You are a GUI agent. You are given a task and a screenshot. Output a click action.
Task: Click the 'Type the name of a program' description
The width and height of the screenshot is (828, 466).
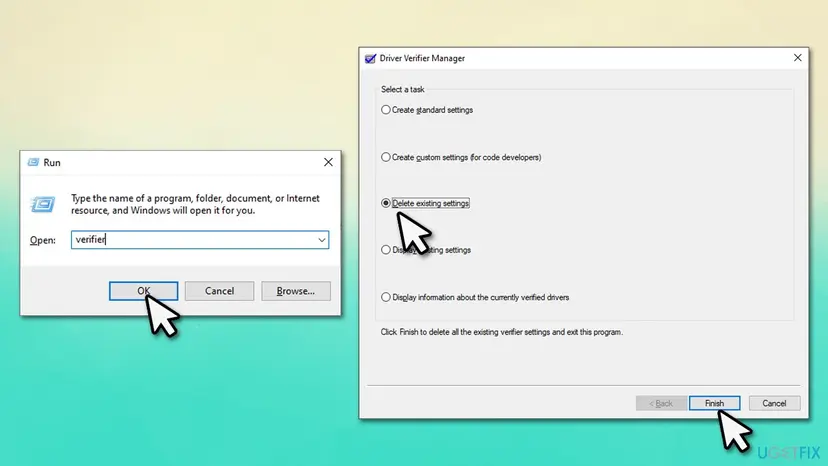click(195, 204)
